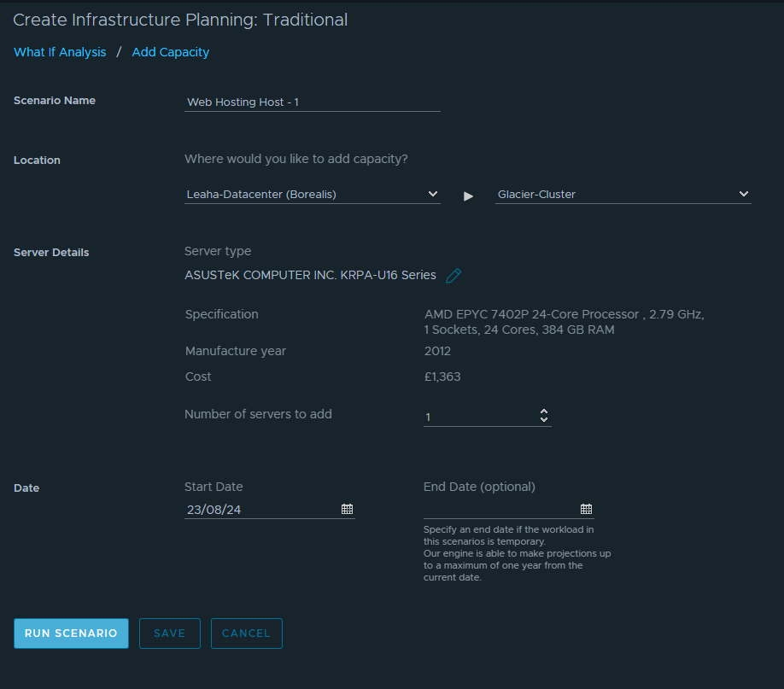The width and height of the screenshot is (784, 689).
Task: Click the SAVE button
Action: point(169,634)
